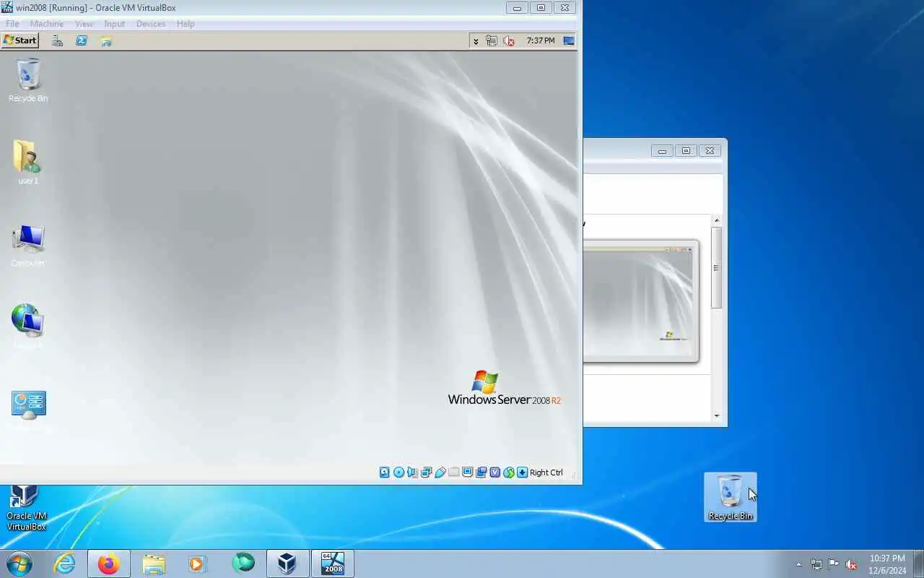Click the guest clock showing 7:37 PM
Viewport: 924px width, 578px height.
pyautogui.click(x=541, y=41)
